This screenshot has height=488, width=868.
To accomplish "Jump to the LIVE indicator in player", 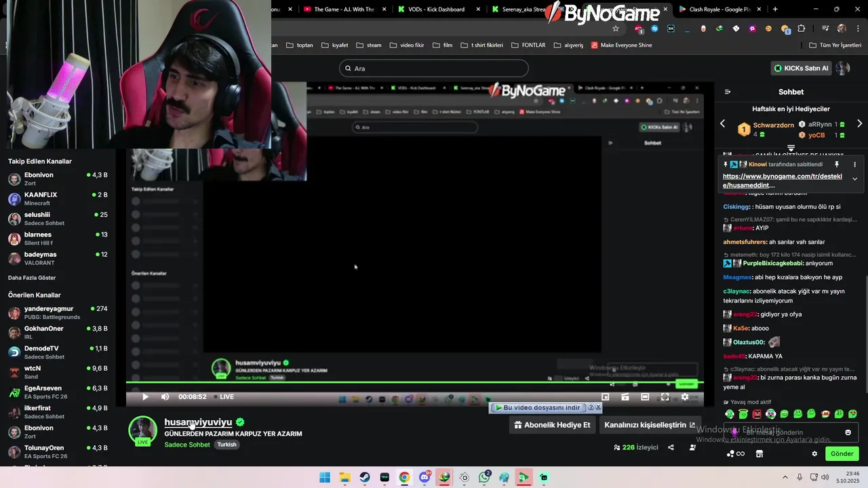I will click(x=224, y=397).
